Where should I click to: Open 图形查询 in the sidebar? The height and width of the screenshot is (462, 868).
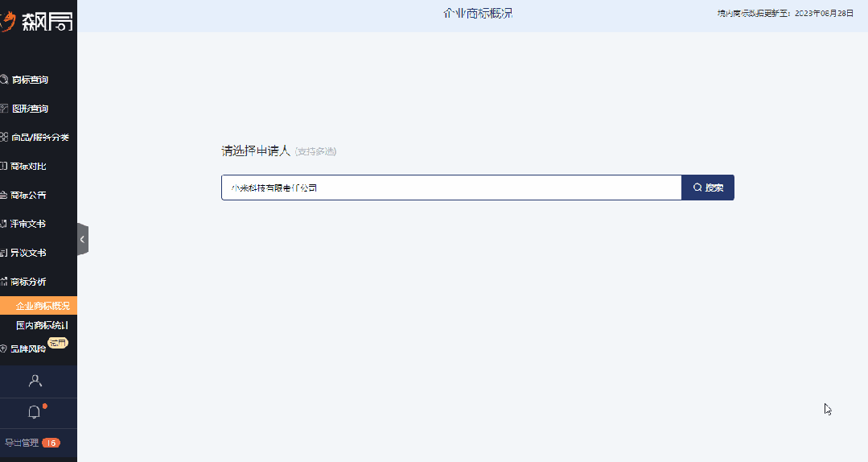30,109
